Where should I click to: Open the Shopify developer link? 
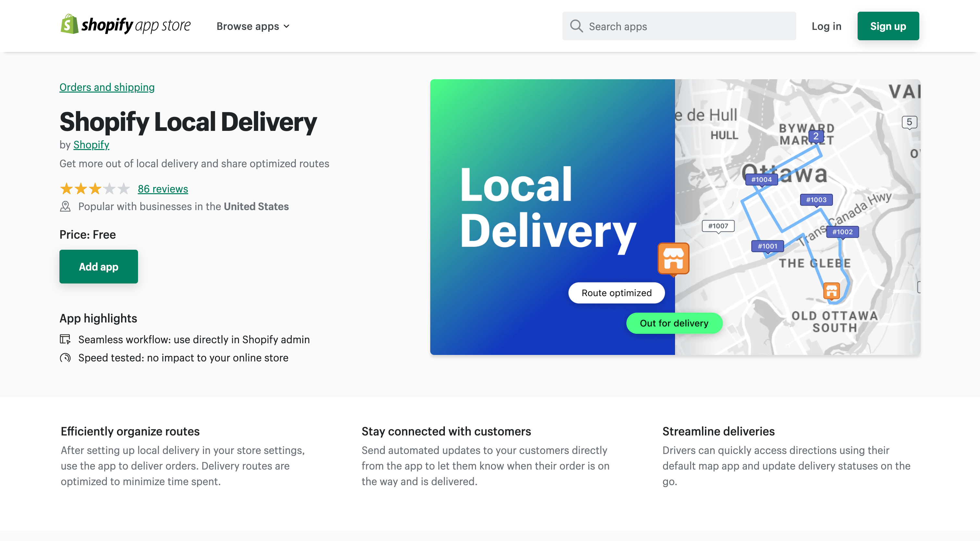click(x=91, y=145)
